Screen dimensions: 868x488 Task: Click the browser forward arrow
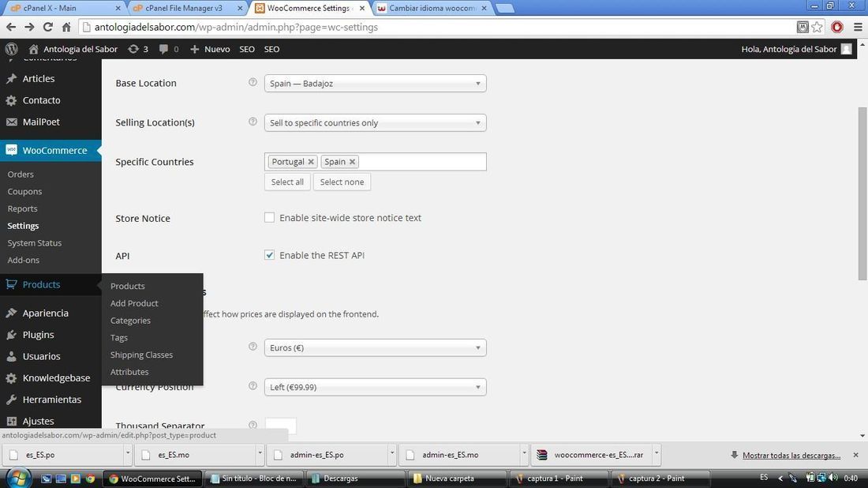click(x=29, y=27)
